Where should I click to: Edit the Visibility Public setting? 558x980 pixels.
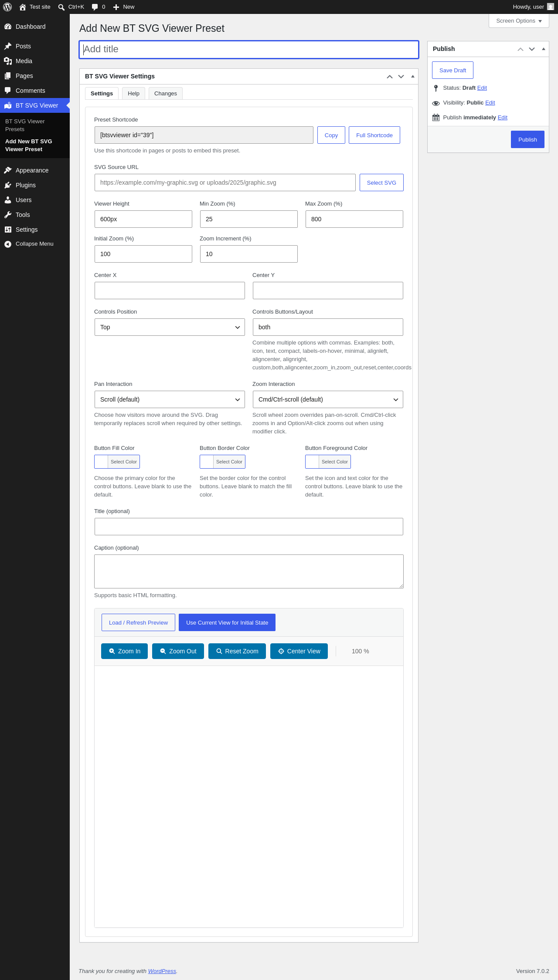point(490,103)
